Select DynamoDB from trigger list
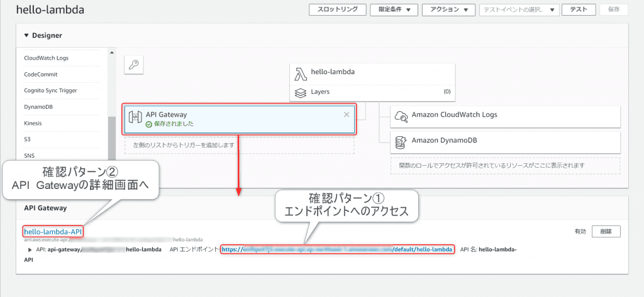 coord(38,107)
